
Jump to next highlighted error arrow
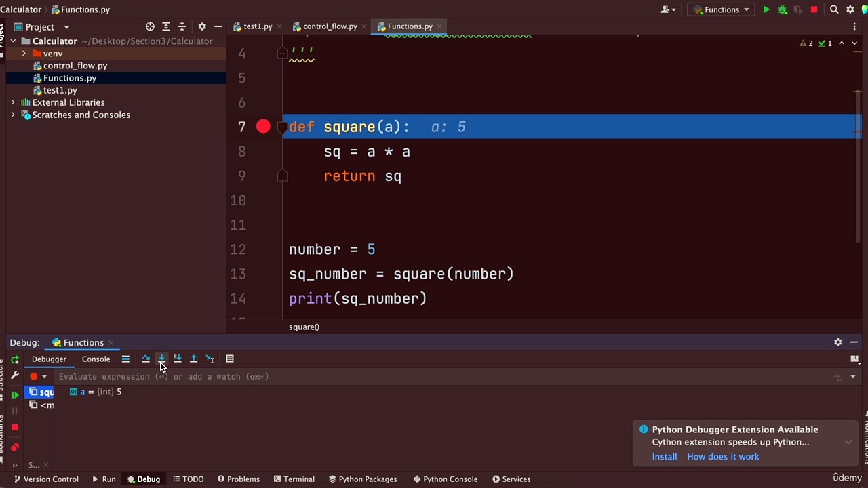pos(854,43)
